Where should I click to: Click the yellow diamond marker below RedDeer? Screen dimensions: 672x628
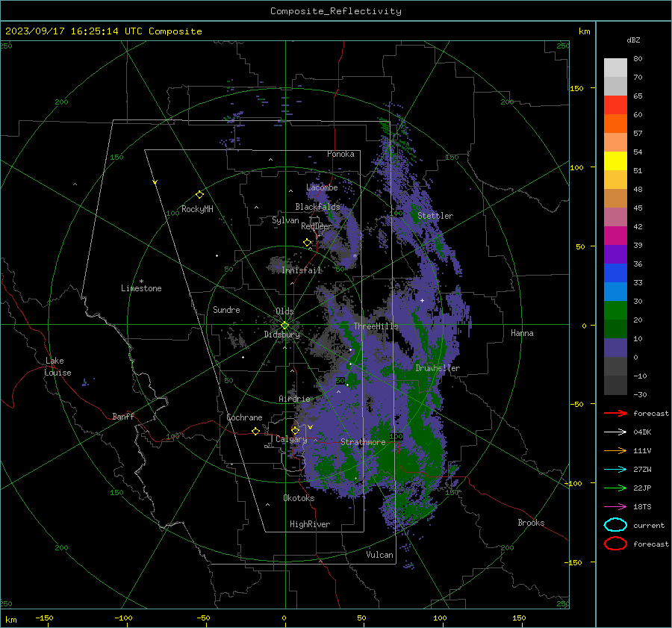click(308, 243)
